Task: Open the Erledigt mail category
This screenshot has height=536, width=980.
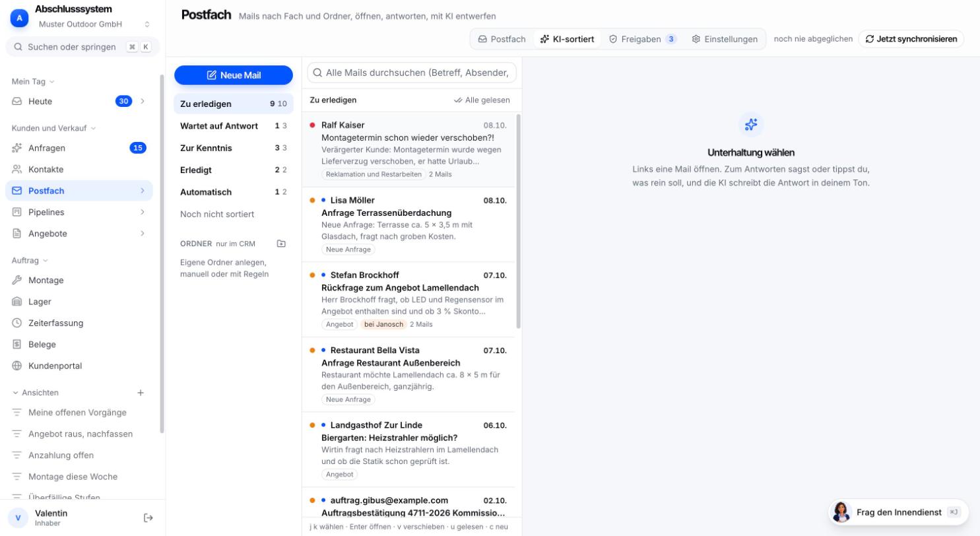Action: [234, 170]
